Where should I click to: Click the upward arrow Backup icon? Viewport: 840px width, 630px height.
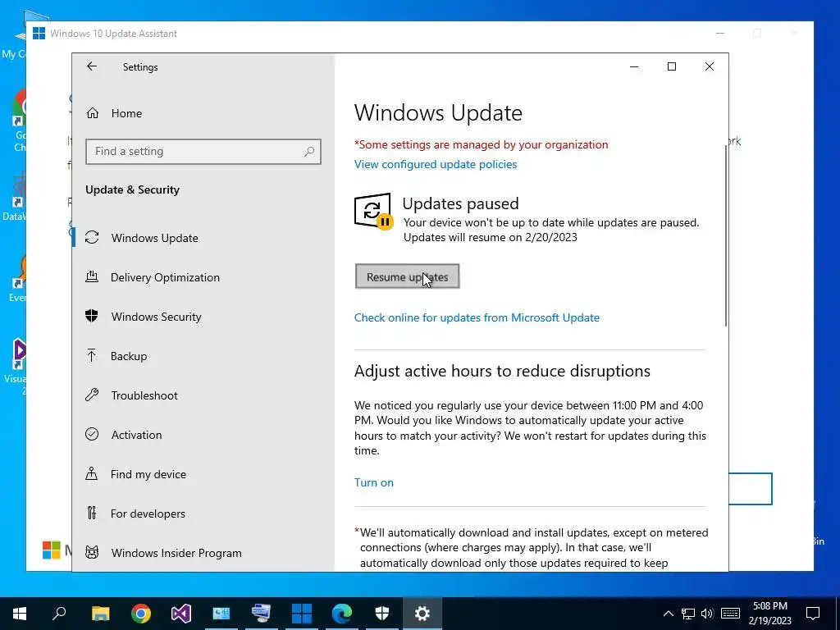(92, 356)
